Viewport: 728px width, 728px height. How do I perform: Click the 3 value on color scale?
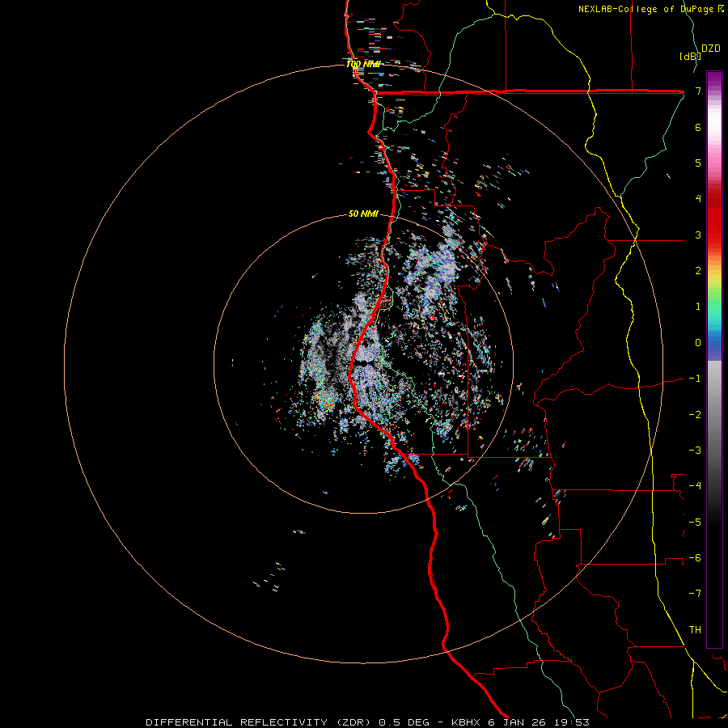(698, 235)
